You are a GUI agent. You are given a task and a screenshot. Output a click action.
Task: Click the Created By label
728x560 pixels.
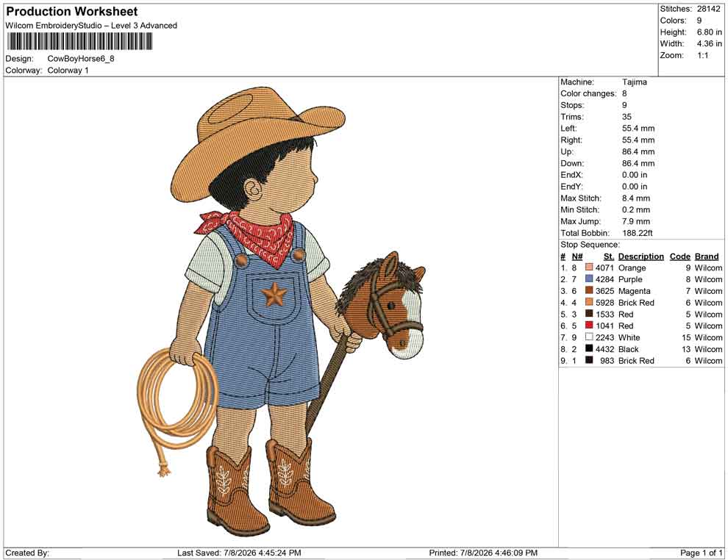click(27, 553)
